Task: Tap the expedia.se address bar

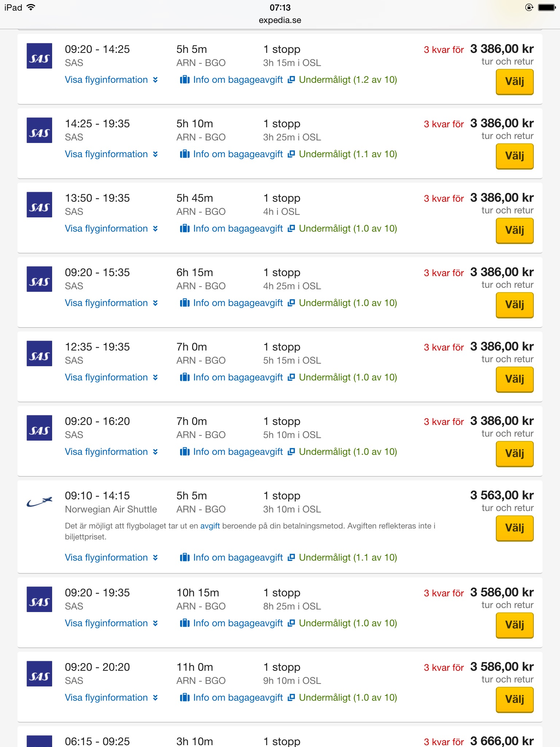Action: tap(280, 20)
